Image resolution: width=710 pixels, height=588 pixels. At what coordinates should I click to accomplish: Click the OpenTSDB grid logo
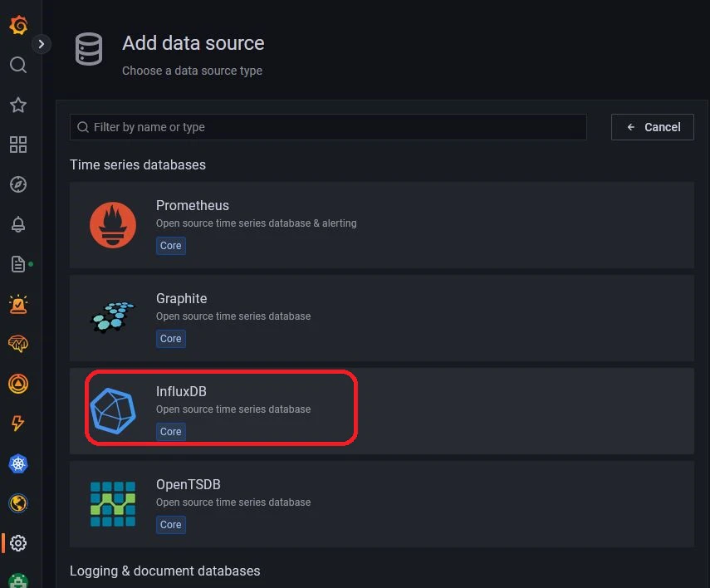point(113,504)
